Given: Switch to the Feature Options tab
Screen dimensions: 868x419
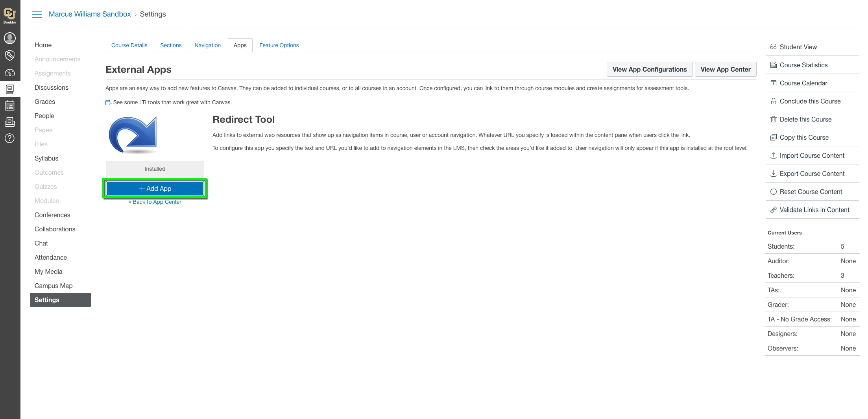Looking at the screenshot, I should click(x=279, y=45).
